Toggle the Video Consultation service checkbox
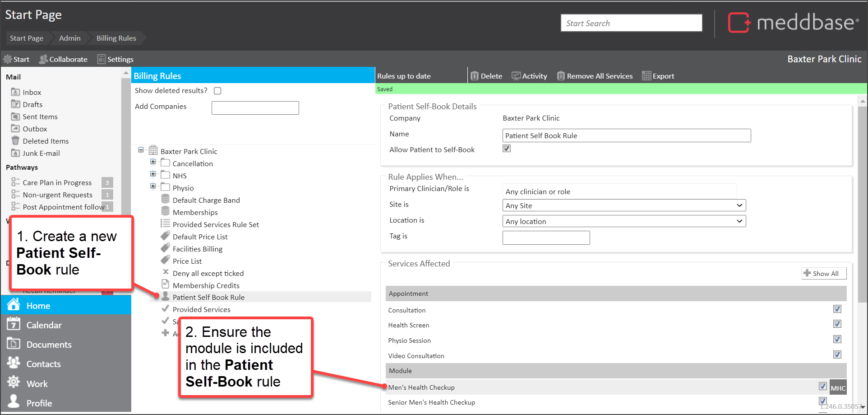Image resolution: width=868 pixels, height=415 pixels. 837,355
